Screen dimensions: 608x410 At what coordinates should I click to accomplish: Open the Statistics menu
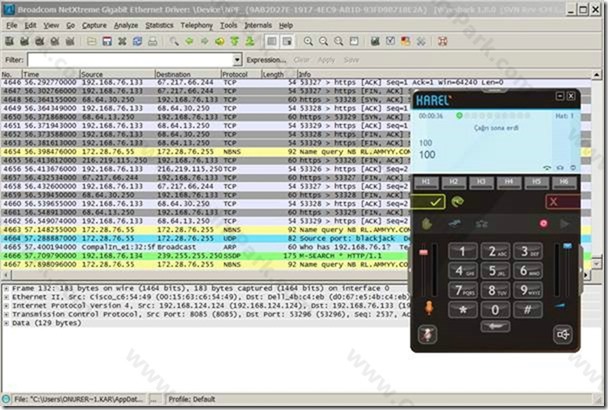(159, 26)
